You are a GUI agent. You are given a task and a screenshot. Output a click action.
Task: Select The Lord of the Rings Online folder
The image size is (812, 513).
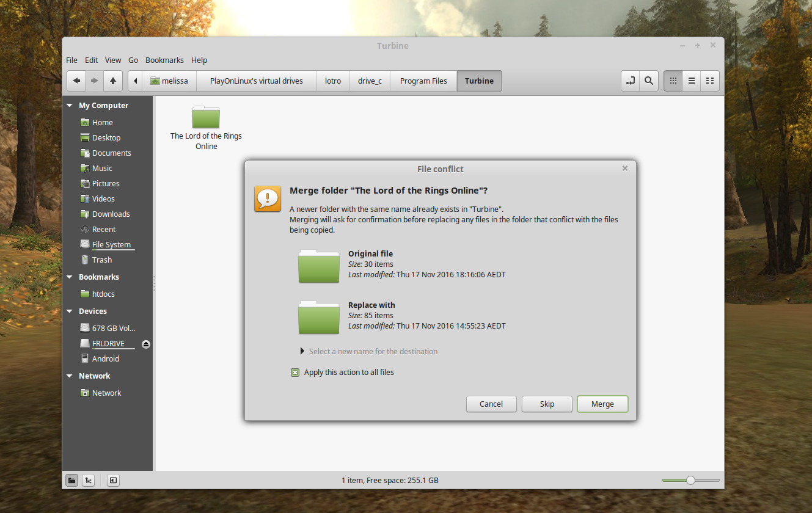(x=206, y=128)
